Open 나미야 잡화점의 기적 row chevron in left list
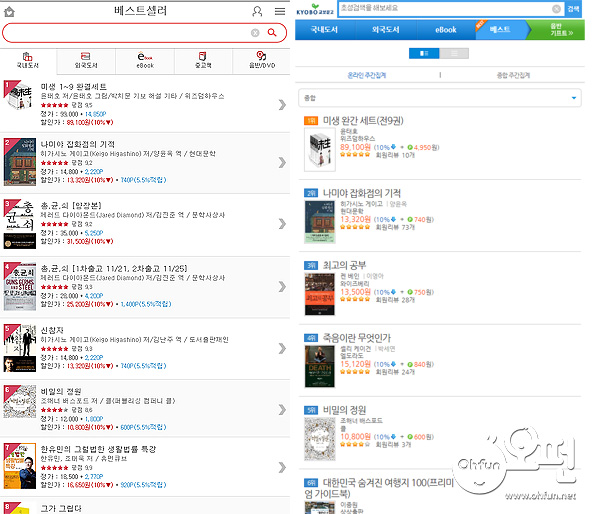 point(282,163)
